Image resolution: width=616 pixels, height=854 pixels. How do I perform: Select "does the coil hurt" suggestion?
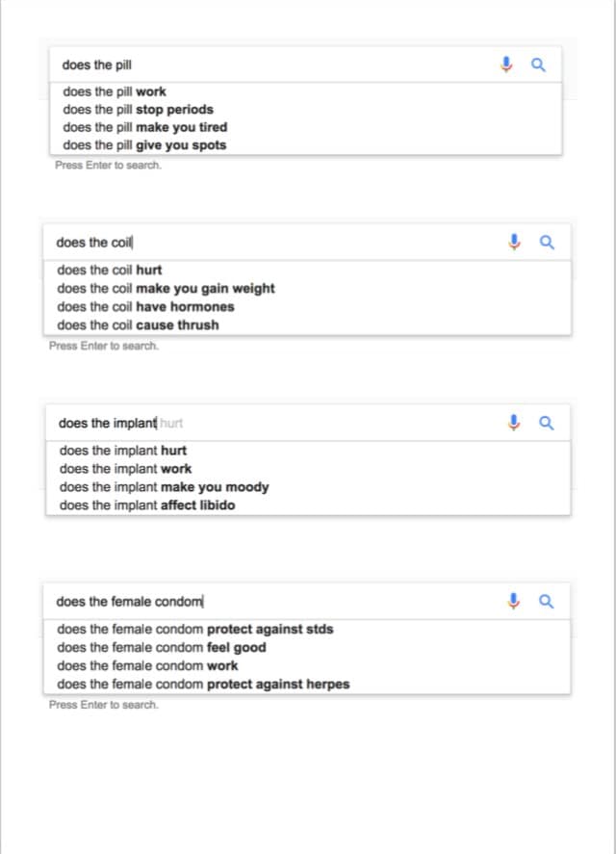pyautogui.click(x=109, y=270)
